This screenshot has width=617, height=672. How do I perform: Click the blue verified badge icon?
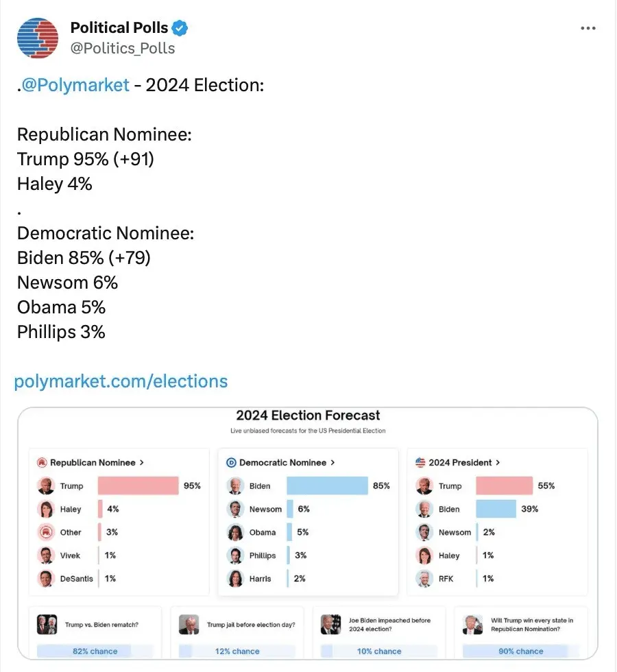pos(180,28)
